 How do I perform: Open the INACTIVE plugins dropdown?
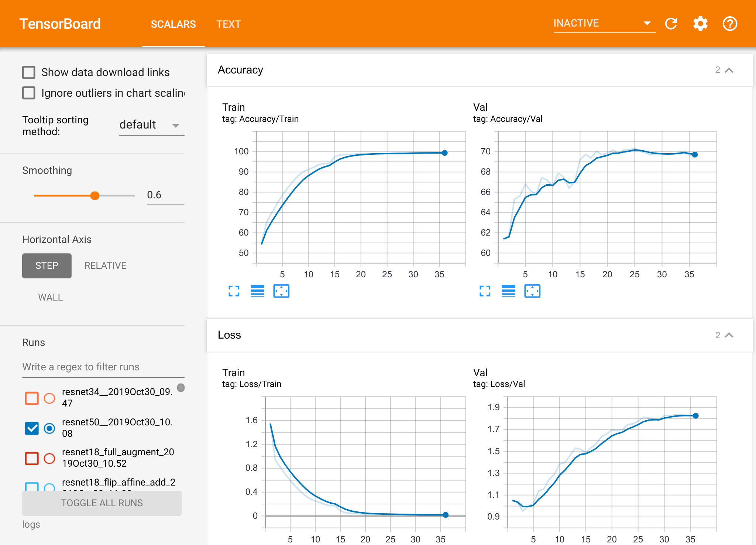coord(604,23)
